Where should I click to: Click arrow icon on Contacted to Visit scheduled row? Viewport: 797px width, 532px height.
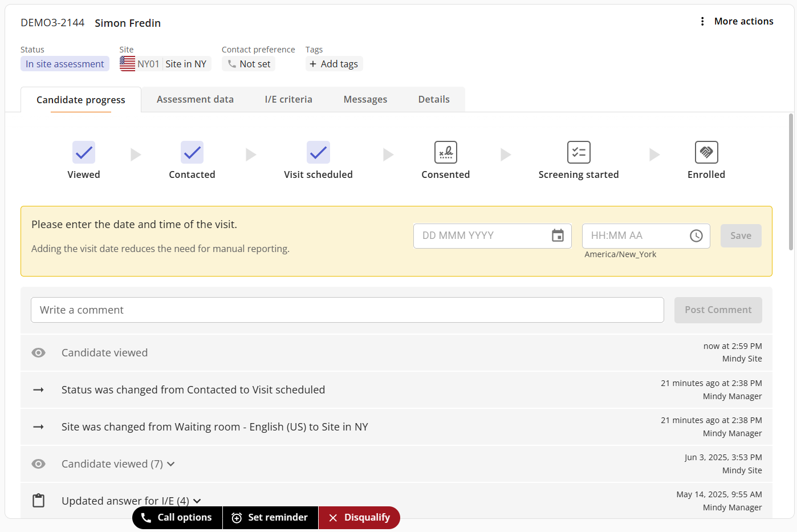[38, 389]
